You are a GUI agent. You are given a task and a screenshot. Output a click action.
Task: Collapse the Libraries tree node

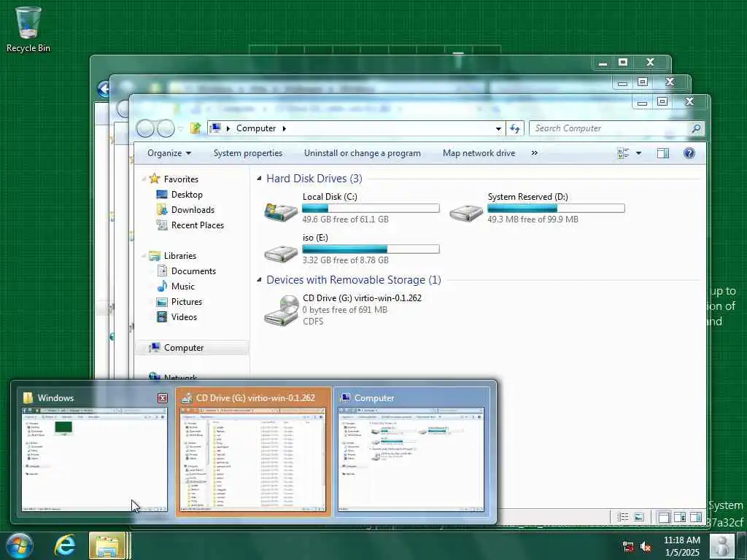(144, 256)
